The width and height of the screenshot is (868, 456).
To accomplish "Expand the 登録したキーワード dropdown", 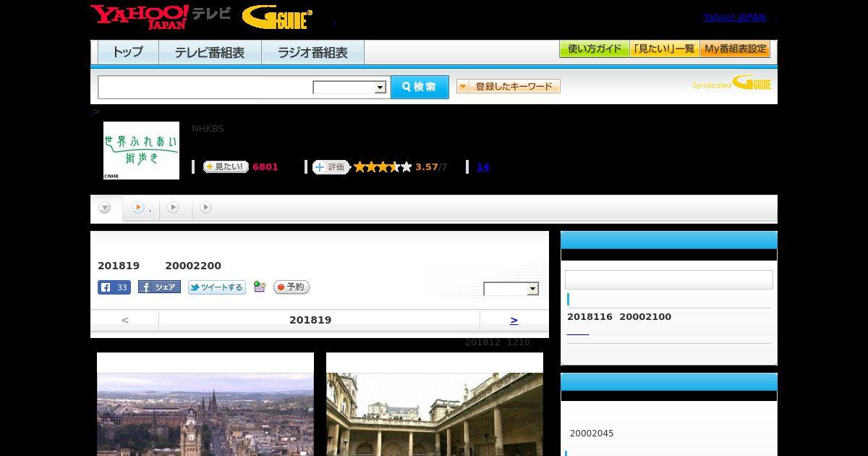I will click(509, 86).
